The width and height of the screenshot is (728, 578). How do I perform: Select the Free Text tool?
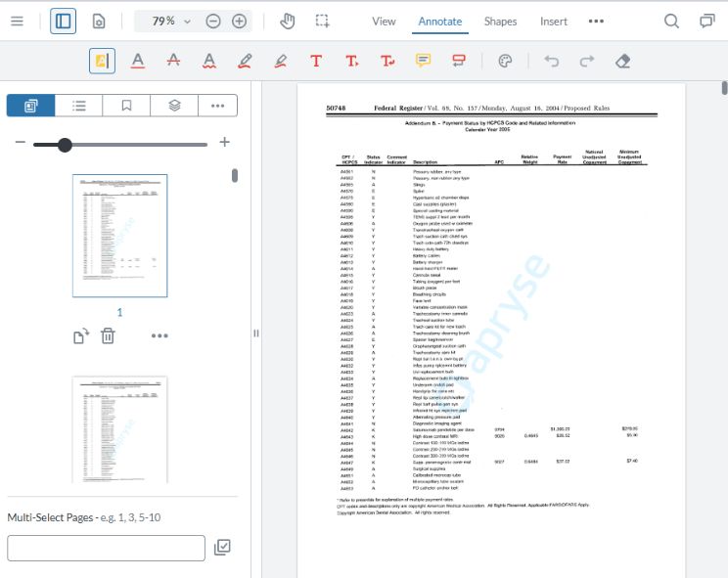[x=316, y=62]
